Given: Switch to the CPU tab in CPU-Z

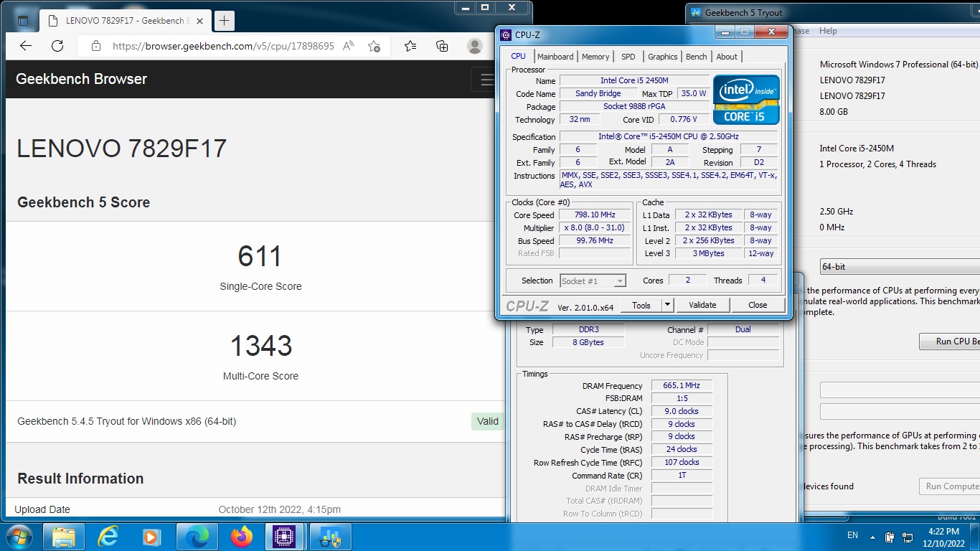Looking at the screenshot, I should pyautogui.click(x=518, y=56).
